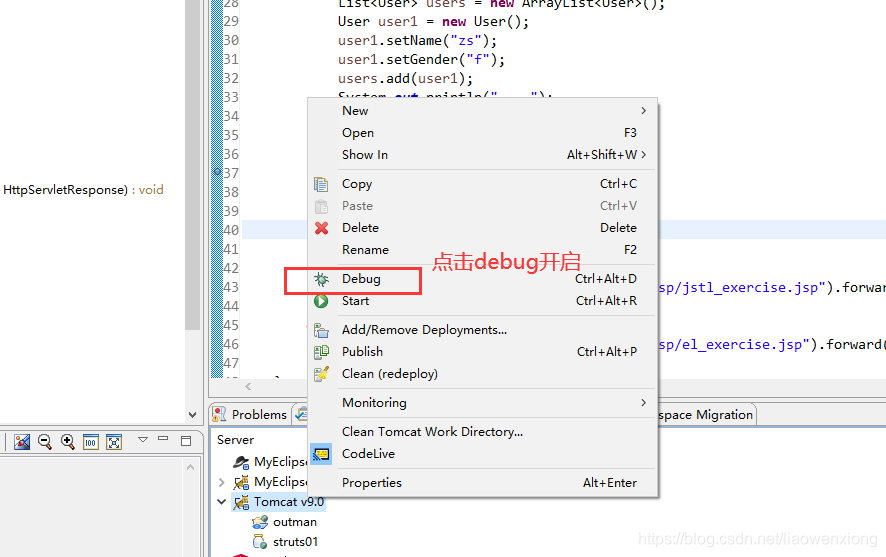Choose Rename in the context menu
886x557 pixels.
483,250
